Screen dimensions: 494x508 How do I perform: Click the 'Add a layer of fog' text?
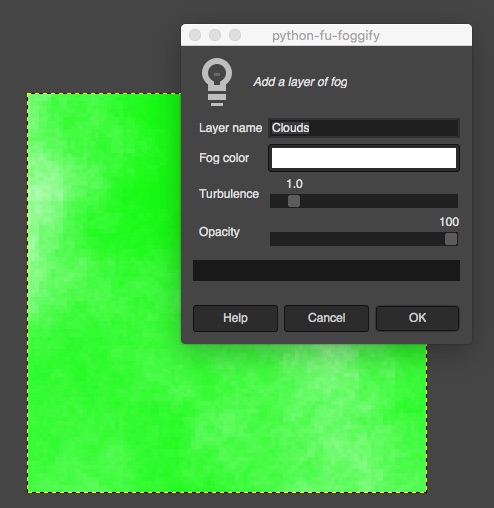pos(300,82)
